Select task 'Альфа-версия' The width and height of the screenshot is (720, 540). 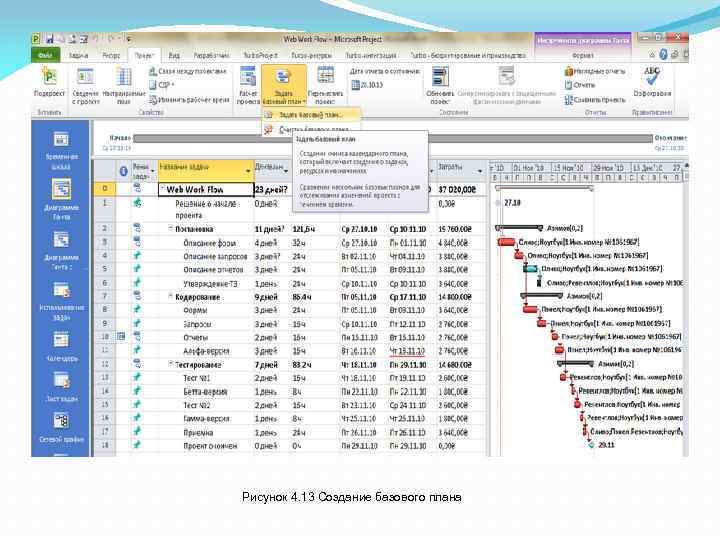(x=206, y=351)
